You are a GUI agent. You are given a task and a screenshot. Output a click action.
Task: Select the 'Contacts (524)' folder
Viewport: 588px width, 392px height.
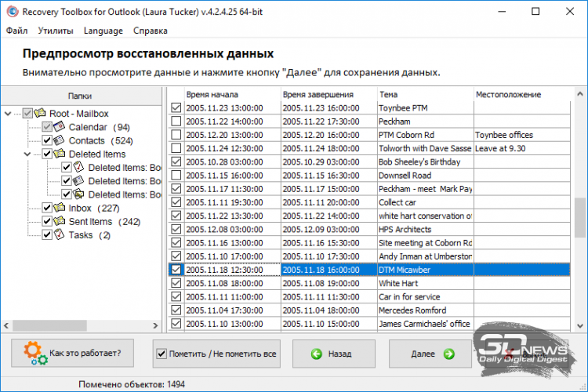(100, 140)
